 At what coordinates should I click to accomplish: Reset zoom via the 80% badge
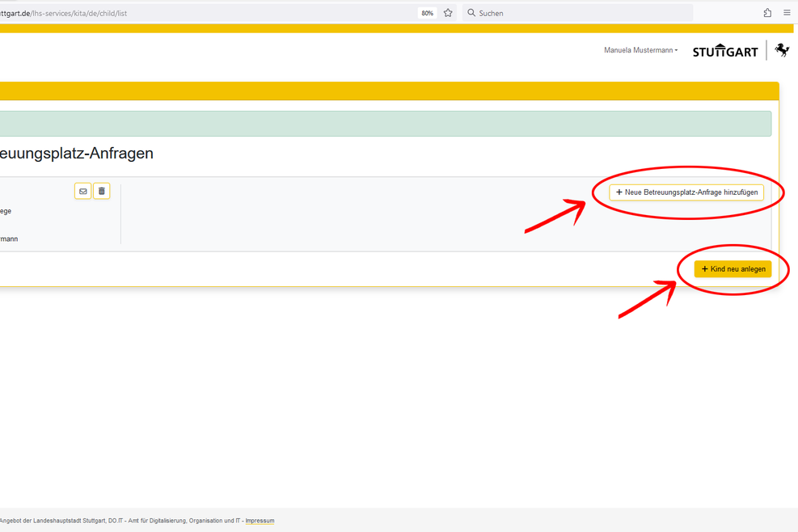[x=427, y=13]
